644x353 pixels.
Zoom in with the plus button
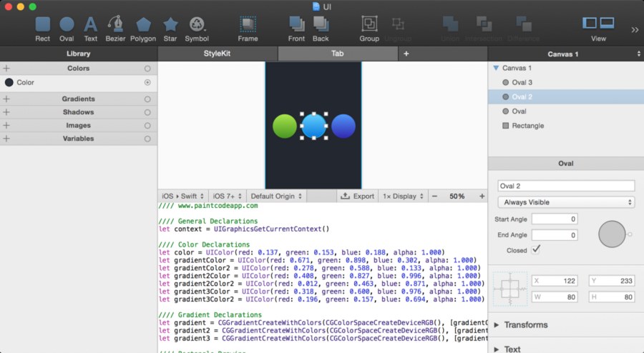click(482, 197)
